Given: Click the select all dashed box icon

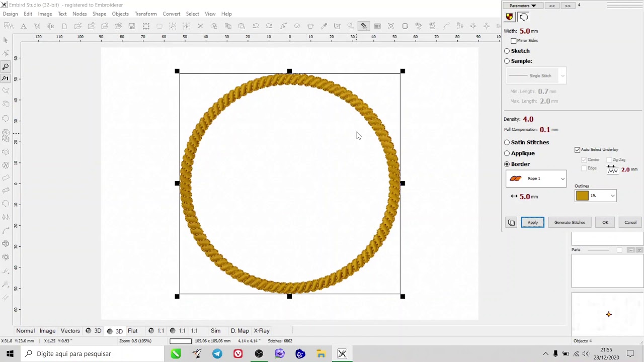Looking at the screenshot, I should pyautogui.click(x=146, y=26).
